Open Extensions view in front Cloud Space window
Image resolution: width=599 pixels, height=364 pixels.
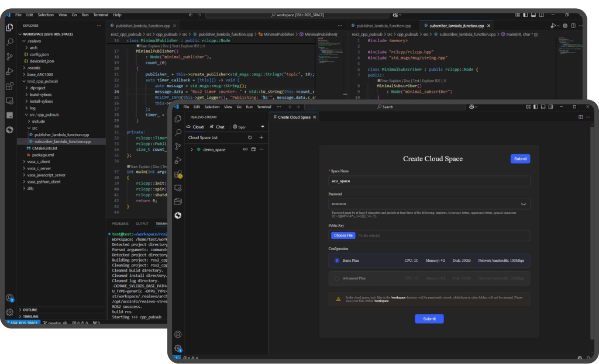click(x=178, y=174)
